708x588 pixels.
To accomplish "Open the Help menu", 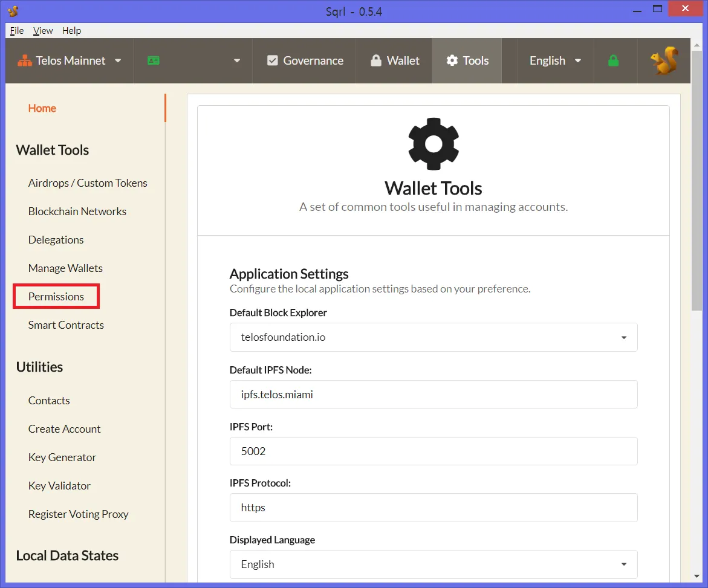I will tap(71, 31).
